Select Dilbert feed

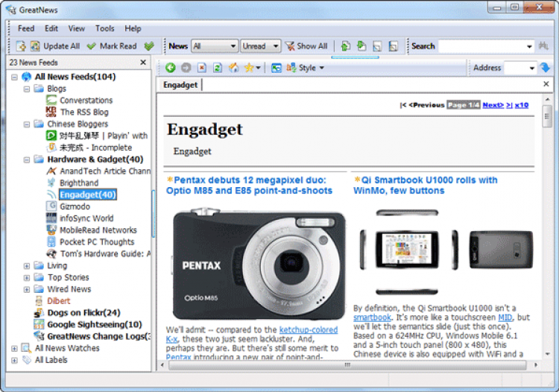tap(58, 301)
